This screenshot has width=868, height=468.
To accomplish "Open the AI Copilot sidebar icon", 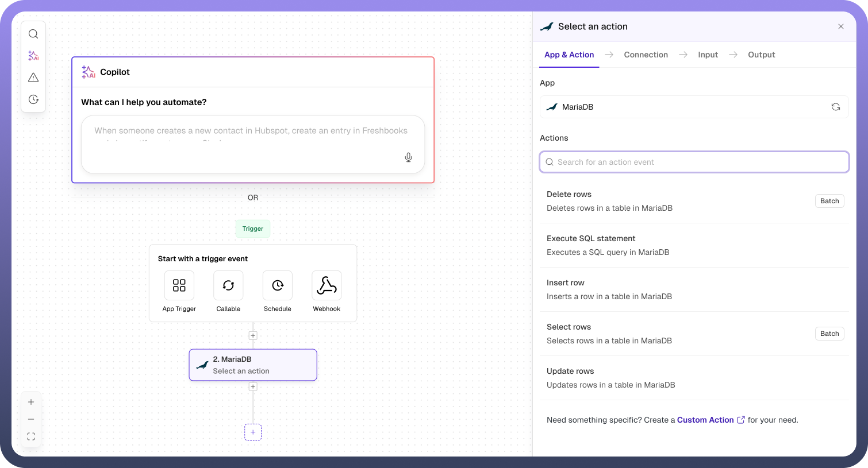I will coord(33,56).
